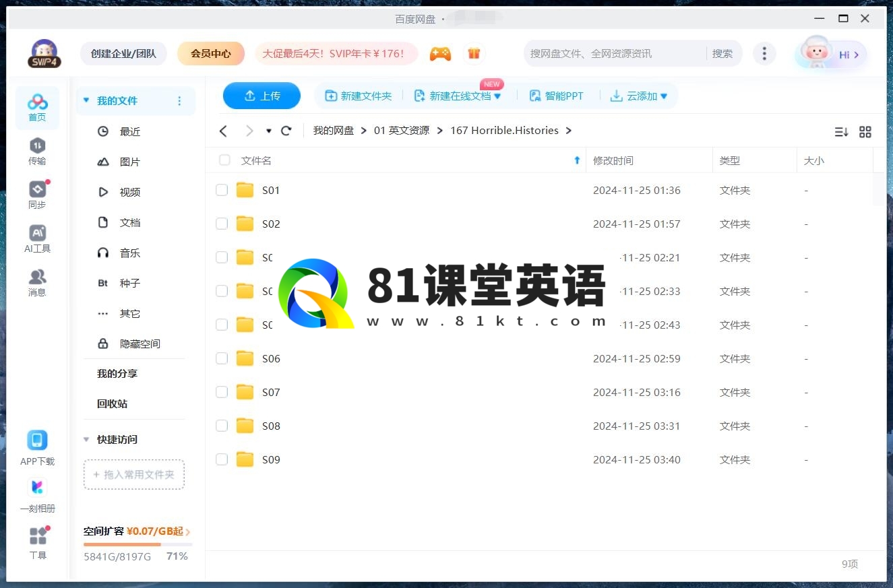Click the SVIP4 profile avatar
The height and width of the screenshot is (588, 893).
pos(44,53)
